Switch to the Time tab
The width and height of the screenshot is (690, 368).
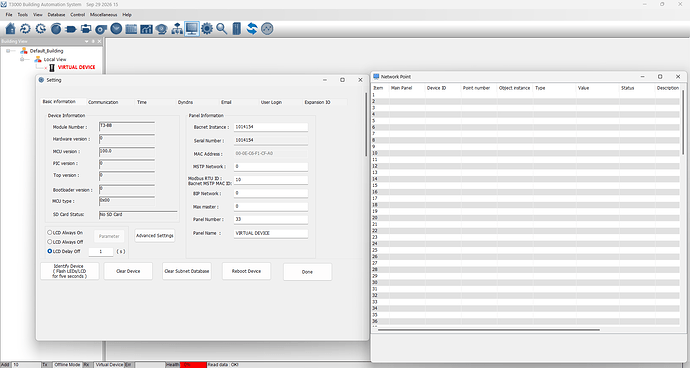click(x=142, y=102)
